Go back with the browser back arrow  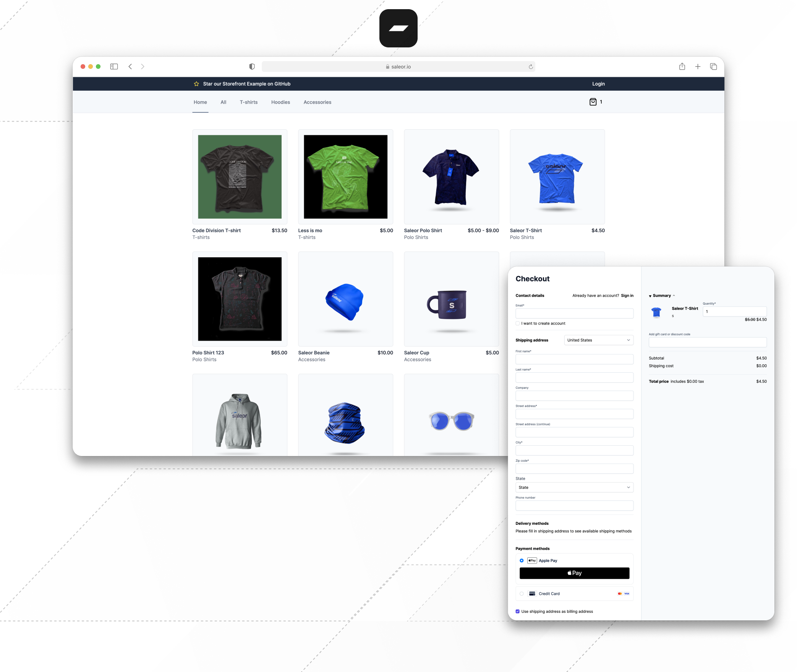pos(130,67)
